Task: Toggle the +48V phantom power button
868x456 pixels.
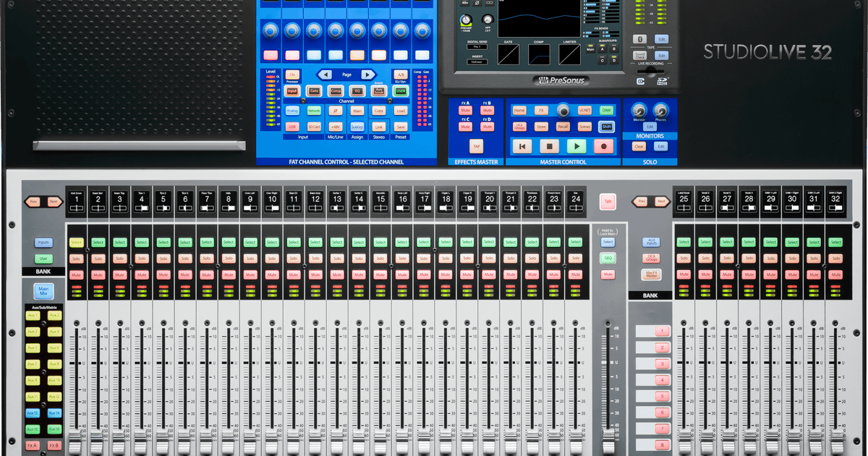Action: pyautogui.click(x=336, y=127)
